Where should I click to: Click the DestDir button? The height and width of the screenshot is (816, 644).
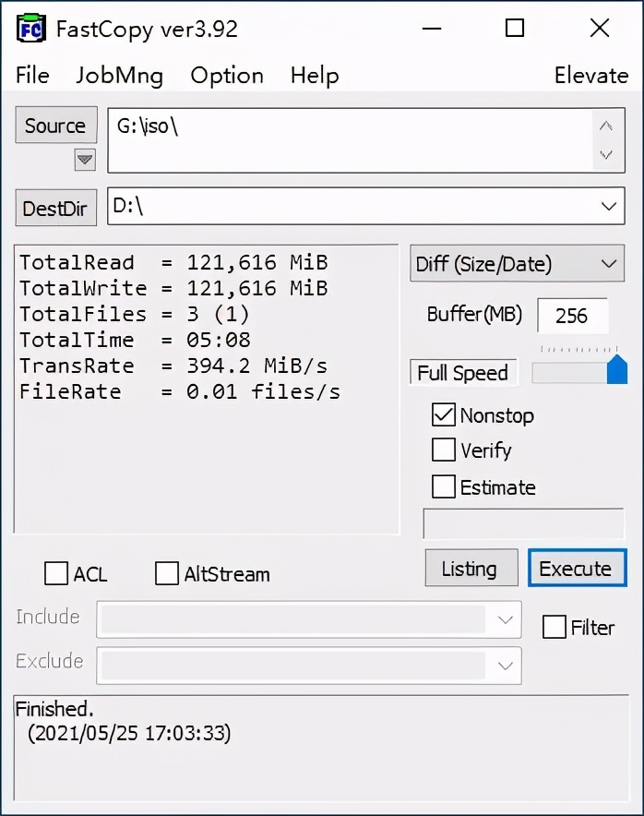pos(56,209)
